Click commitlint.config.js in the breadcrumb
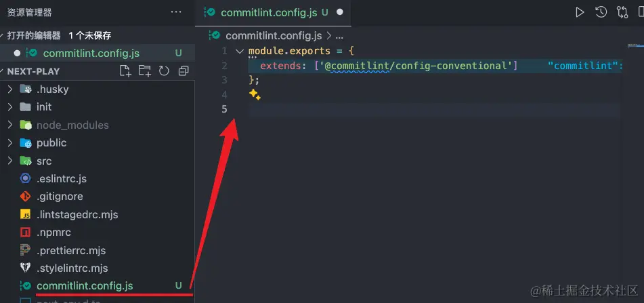Image resolution: width=644 pixels, height=303 pixels. coord(274,36)
